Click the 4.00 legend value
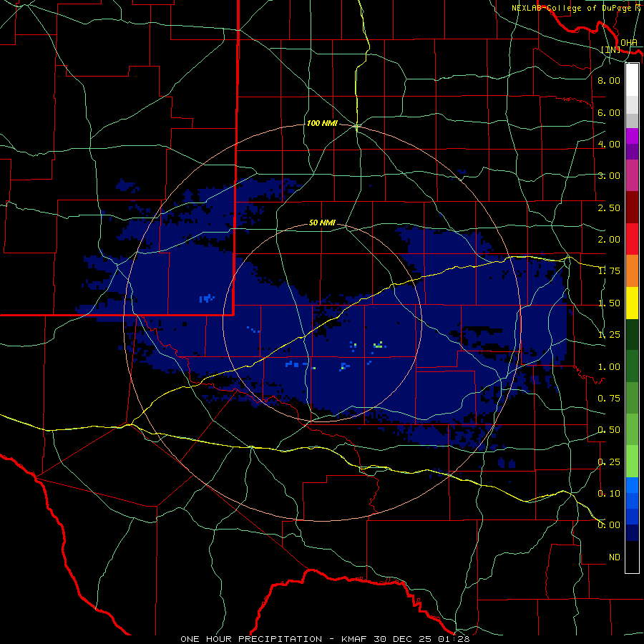 pyautogui.click(x=609, y=144)
